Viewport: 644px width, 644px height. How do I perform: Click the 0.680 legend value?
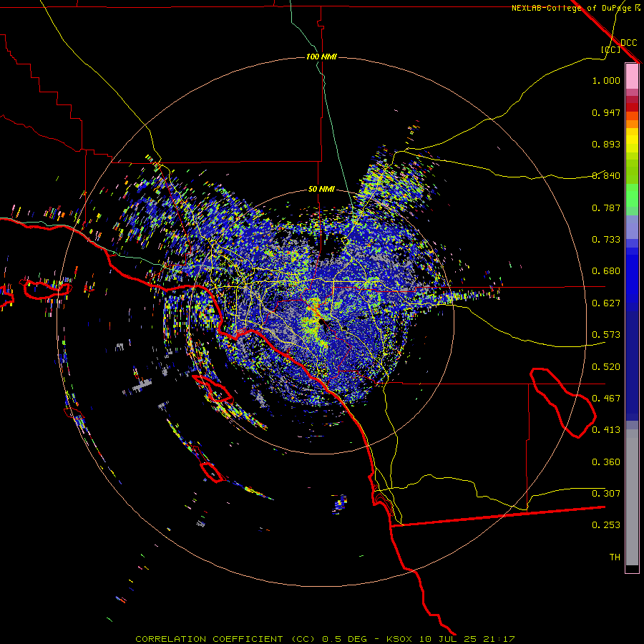(606, 271)
